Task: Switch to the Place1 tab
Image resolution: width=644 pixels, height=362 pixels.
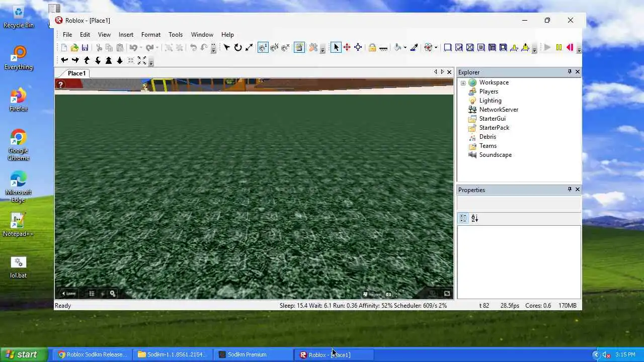Action: [x=76, y=73]
